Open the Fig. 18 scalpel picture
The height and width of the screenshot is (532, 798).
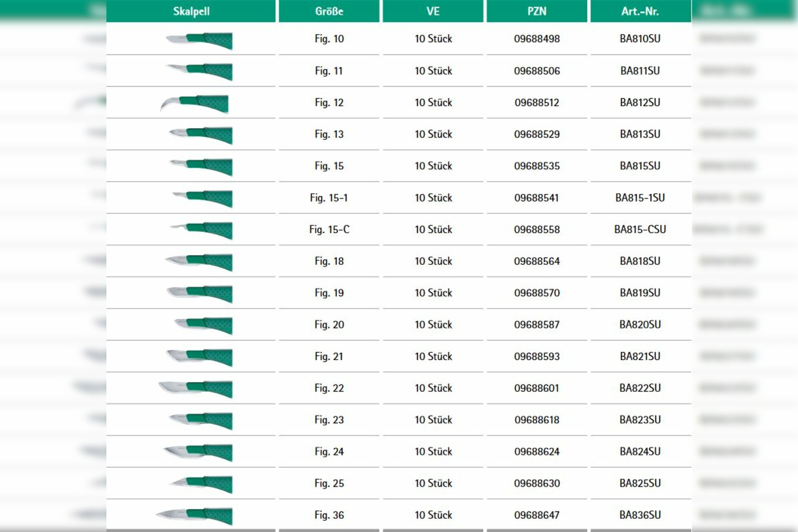click(199, 262)
